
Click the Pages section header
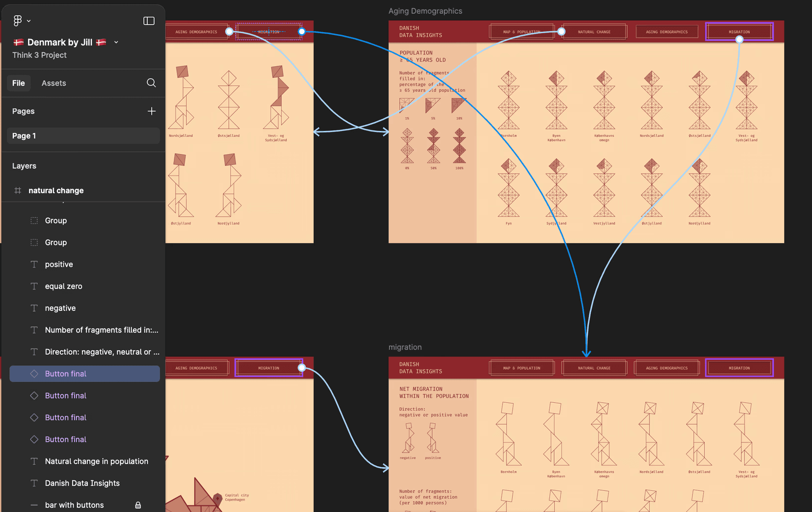coord(23,111)
